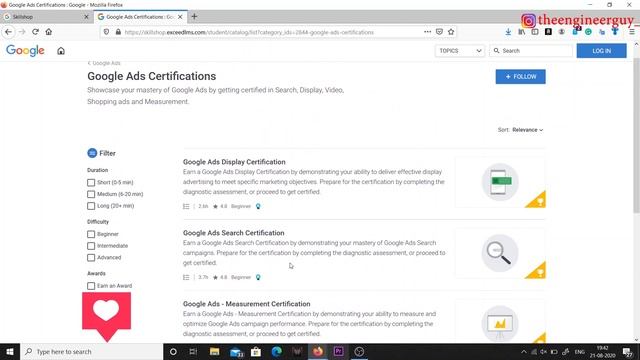640x360 pixels.
Task: Go back via the Google Ads breadcrumb link
Action: pyautogui.click(x=104, y=63)
